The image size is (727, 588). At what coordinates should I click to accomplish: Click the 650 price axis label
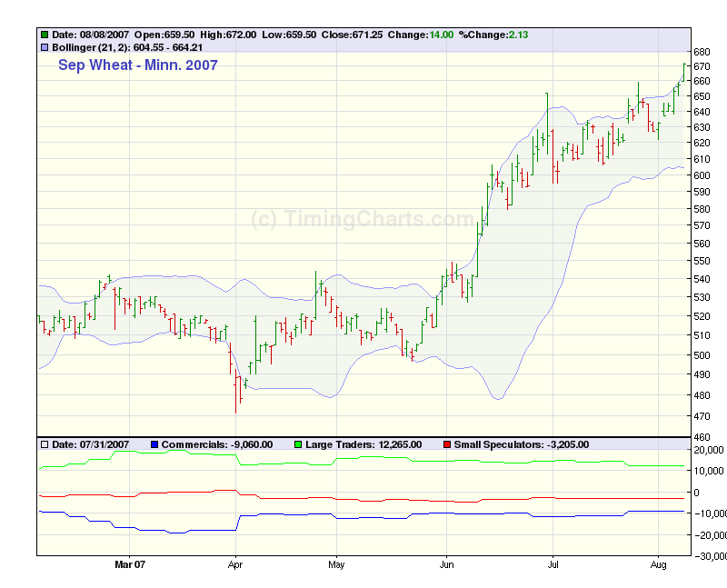(702, 96)
